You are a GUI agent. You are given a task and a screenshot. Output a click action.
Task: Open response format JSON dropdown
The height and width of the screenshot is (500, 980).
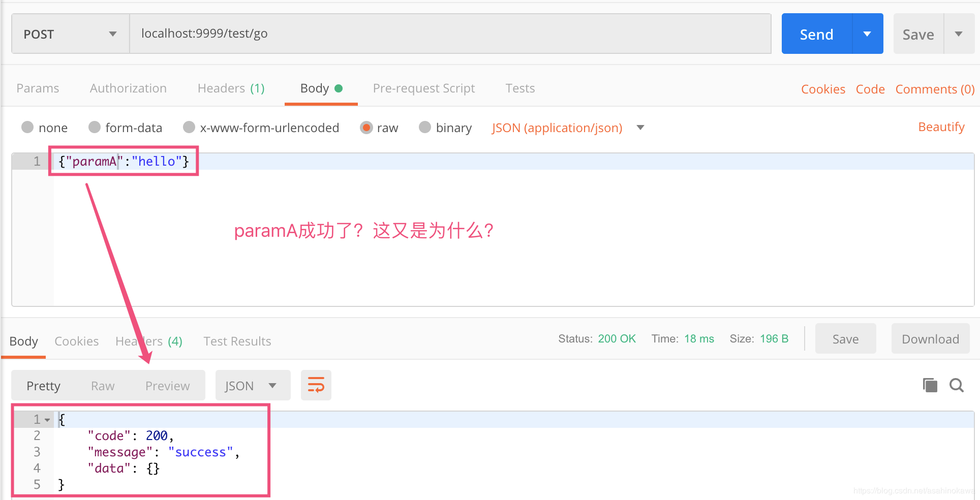tap(253, 385)
